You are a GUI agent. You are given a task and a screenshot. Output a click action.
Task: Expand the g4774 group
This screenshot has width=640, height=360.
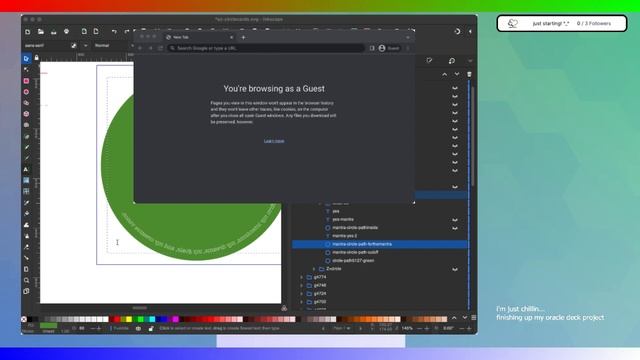302,277
